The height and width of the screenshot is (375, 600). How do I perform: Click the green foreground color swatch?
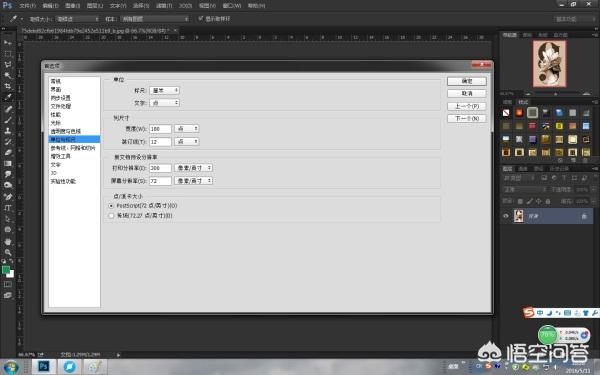(5, 270)
